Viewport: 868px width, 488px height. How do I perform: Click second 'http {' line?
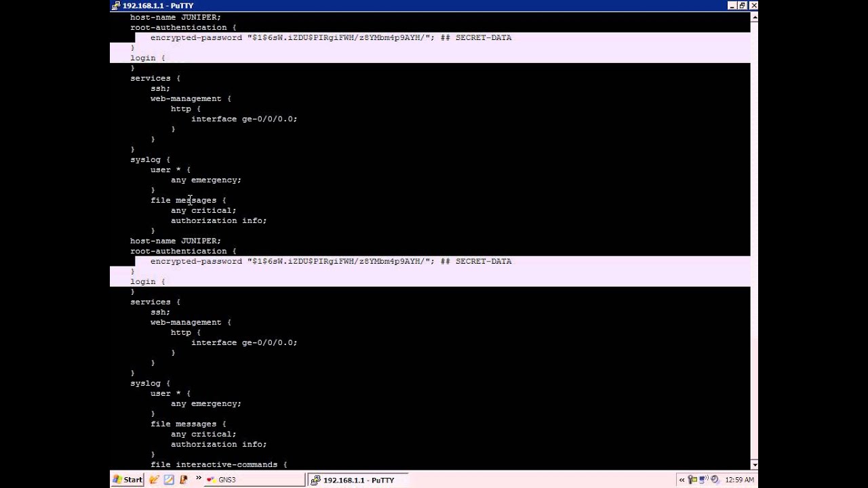[186, 333]
